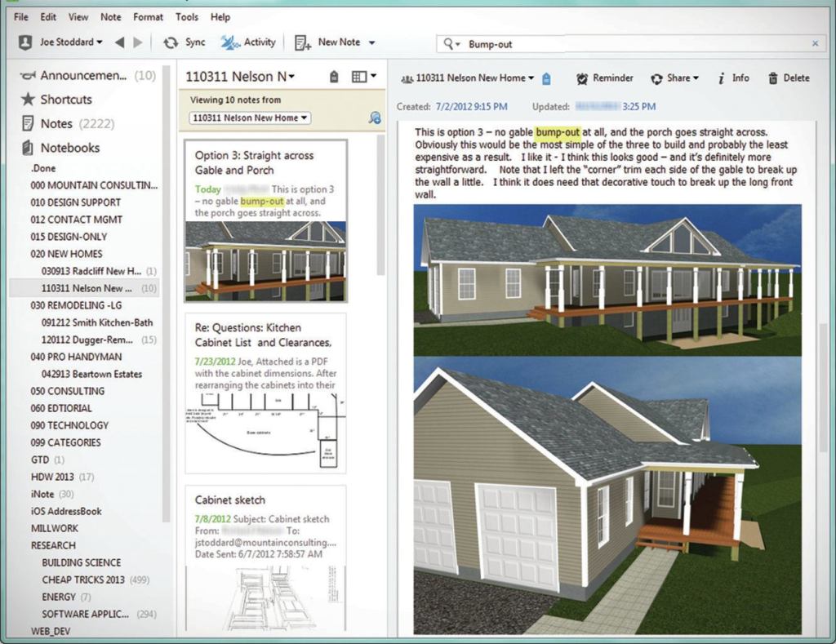
Task: Open the Format menu
Action: [x=148, y=17]
